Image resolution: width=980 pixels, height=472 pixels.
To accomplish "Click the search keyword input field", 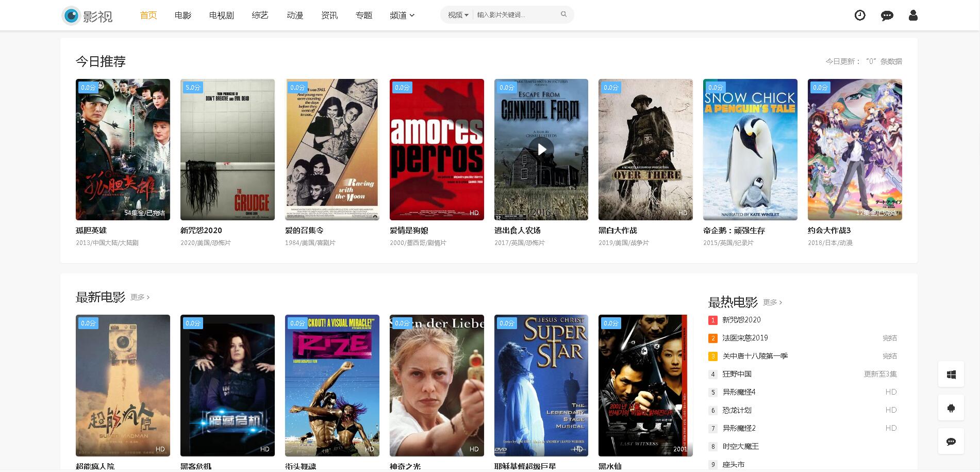I will click(516, 15).
